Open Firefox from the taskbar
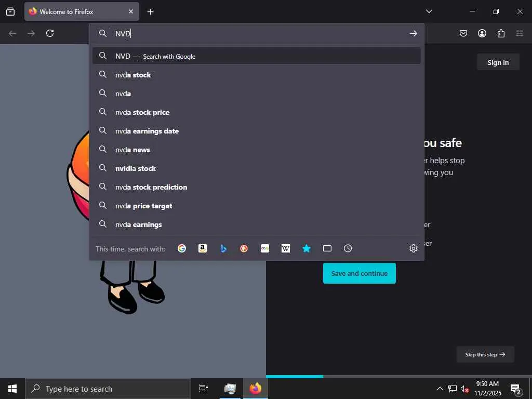Image resolution: width=532 pixels, height=399 pixels. [256, 389]
